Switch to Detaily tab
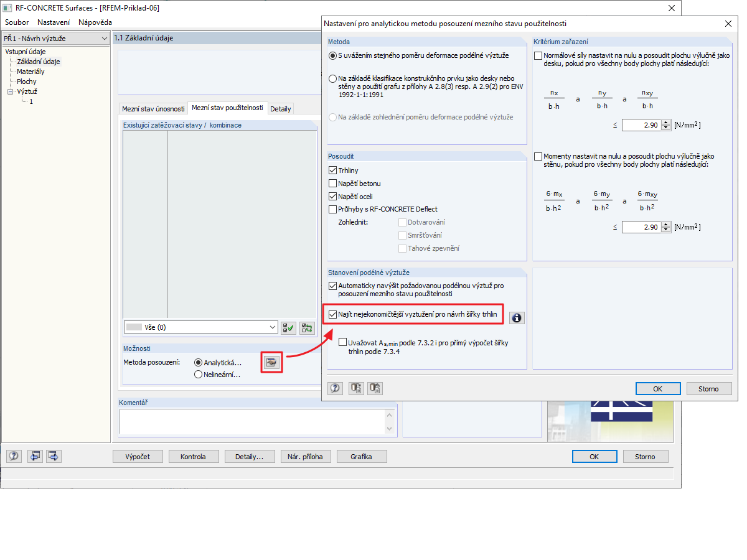This screenshot has width=747, height=560. (x=281, y=109)
